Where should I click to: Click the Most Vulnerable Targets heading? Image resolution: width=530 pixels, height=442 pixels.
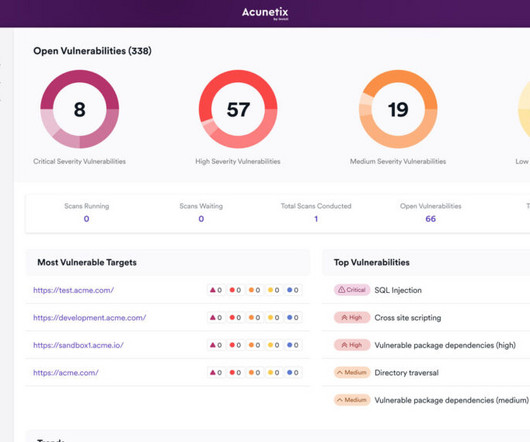[x=87, y=263]
